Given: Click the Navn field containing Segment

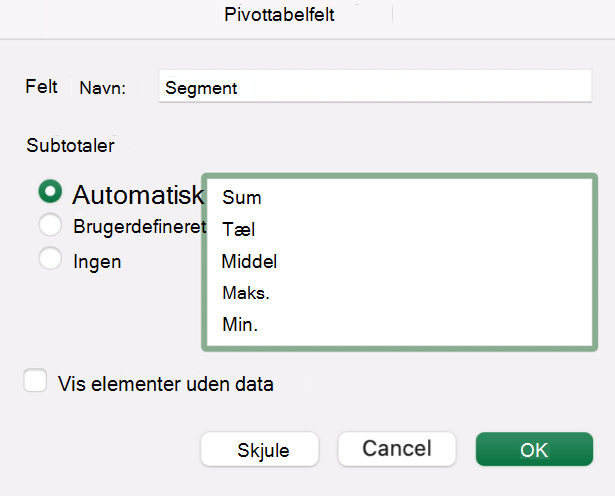Looking at the screenshot, I should point(375,86).
